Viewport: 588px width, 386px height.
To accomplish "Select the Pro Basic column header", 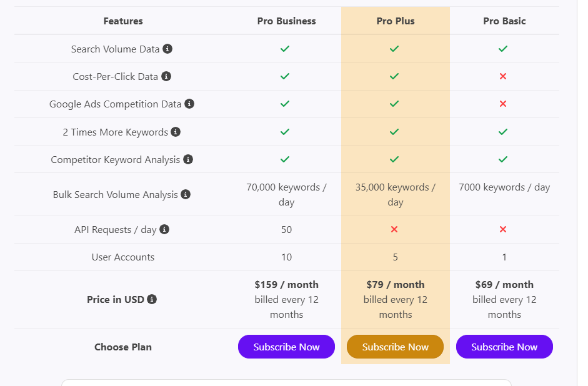I will (504, 21).
